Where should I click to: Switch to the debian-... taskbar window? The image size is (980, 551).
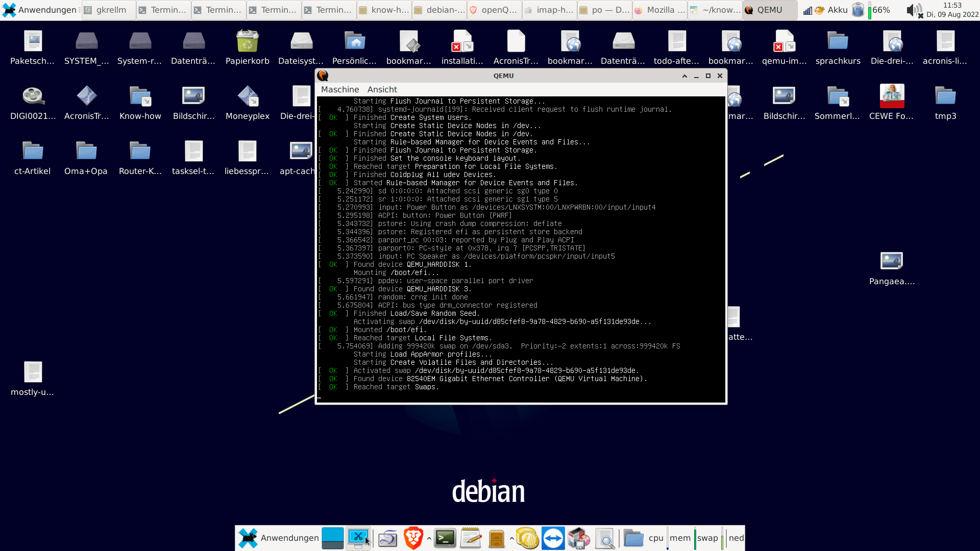(x=439, y=10)
